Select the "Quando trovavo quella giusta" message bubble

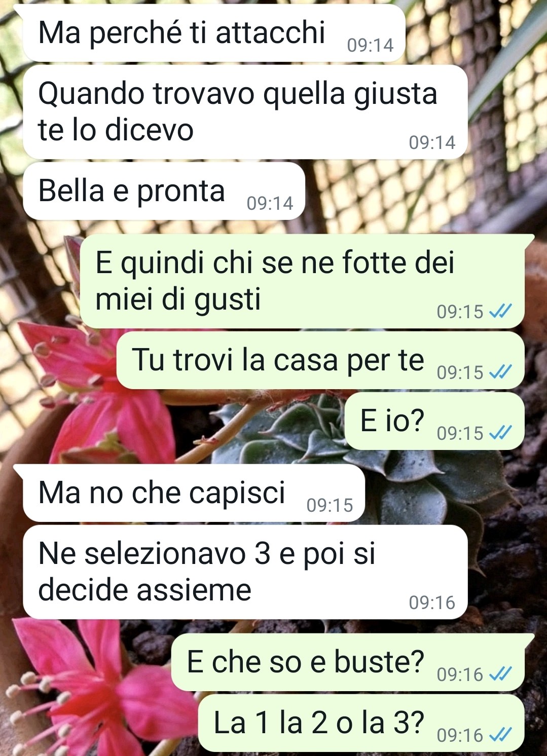coord(245,112)
